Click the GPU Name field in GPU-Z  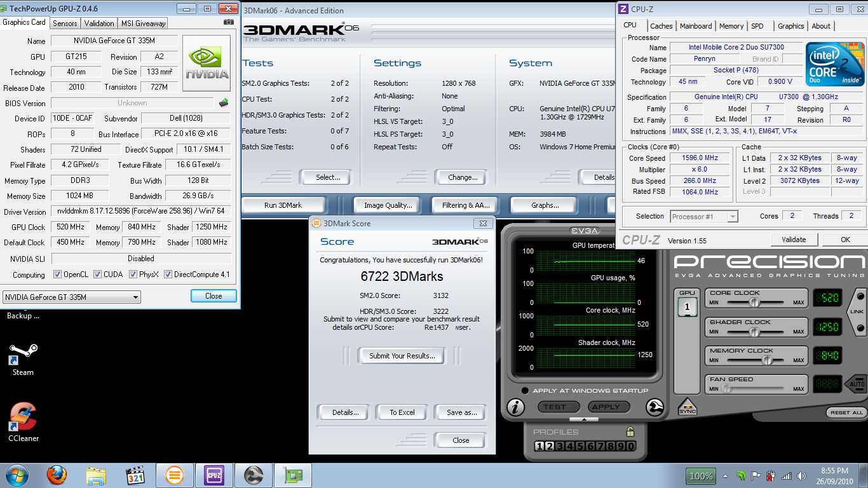[x=114, y=41]
